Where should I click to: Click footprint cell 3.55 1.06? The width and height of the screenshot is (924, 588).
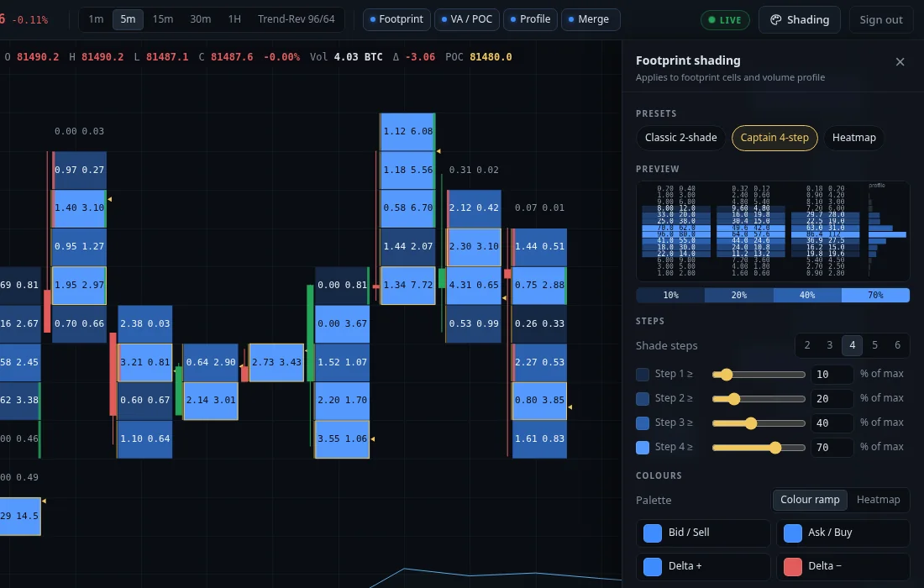[343, 439]
